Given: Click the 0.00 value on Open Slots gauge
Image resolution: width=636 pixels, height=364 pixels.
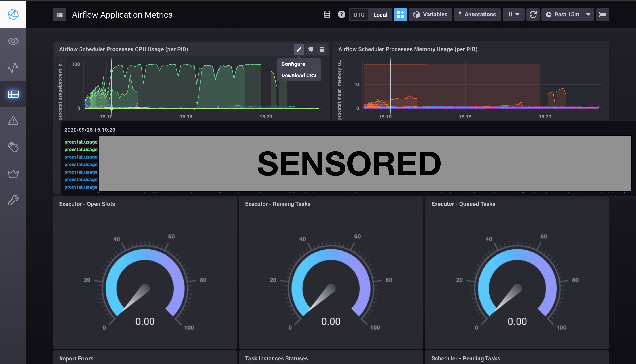Looking at the screenshot, I should point(145,322).
